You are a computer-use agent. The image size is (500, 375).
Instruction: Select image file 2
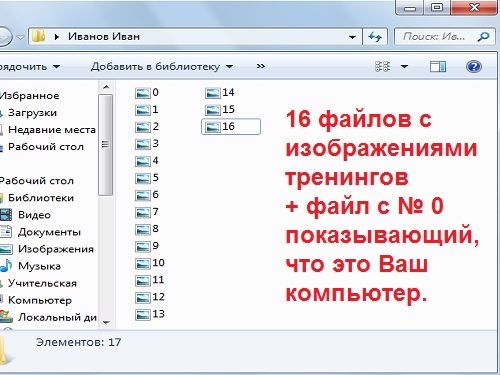pyautogui.click(x=147, y=126)
